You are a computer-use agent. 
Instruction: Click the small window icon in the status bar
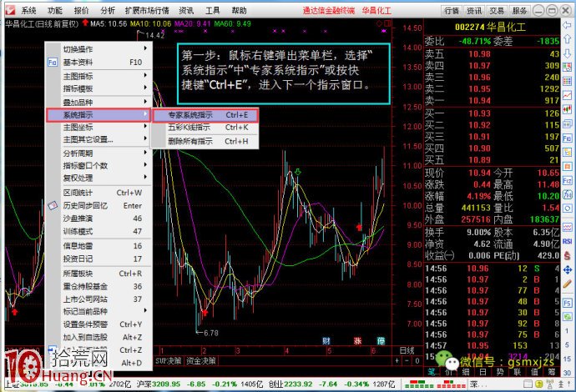[x=528, y=384]
